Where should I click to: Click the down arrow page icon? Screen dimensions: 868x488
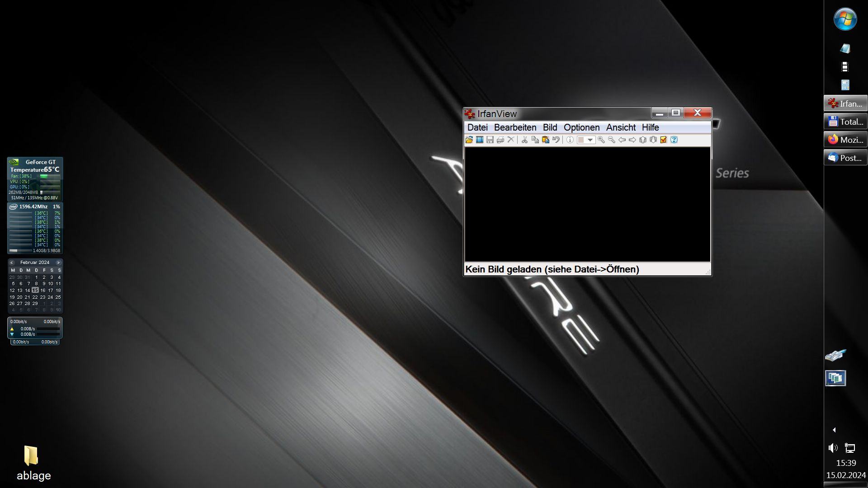pos(653,140)
